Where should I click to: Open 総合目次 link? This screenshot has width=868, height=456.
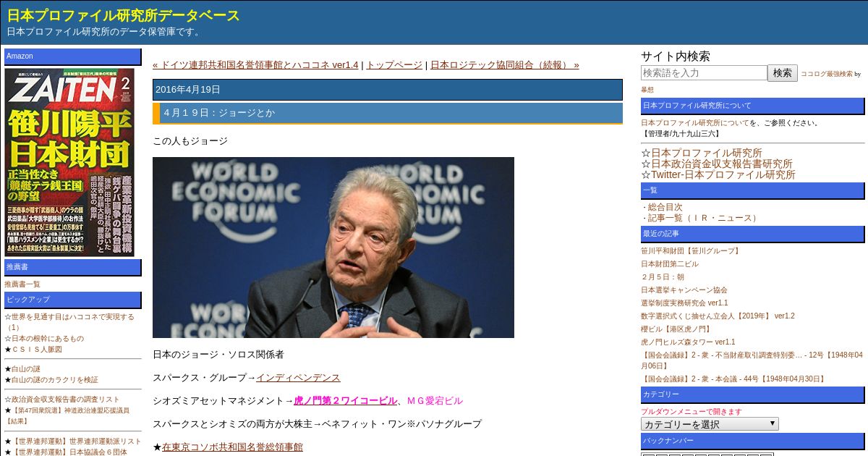665,207
